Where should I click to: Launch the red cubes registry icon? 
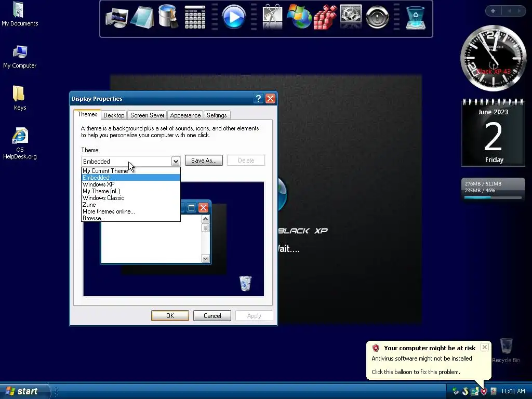(325, 17)
